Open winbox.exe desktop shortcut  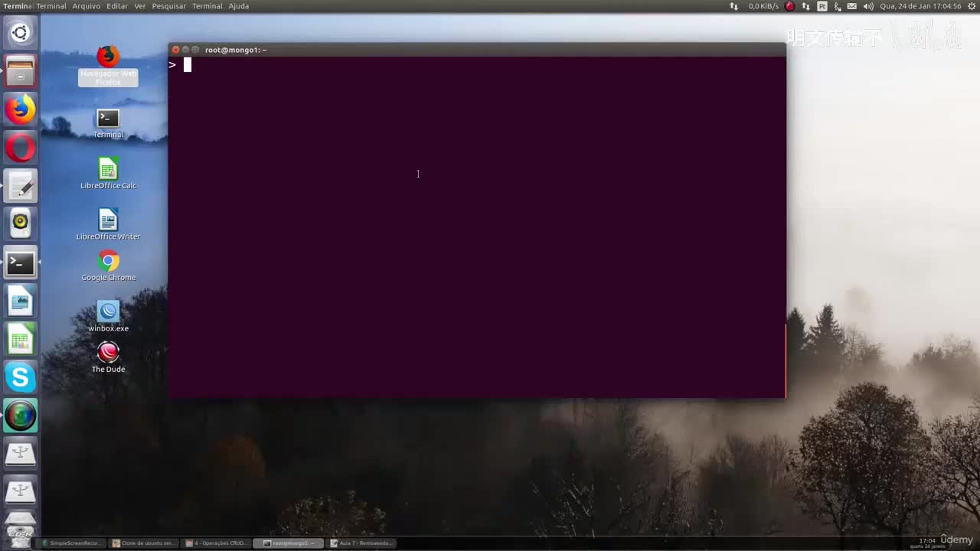pos(108,317)
